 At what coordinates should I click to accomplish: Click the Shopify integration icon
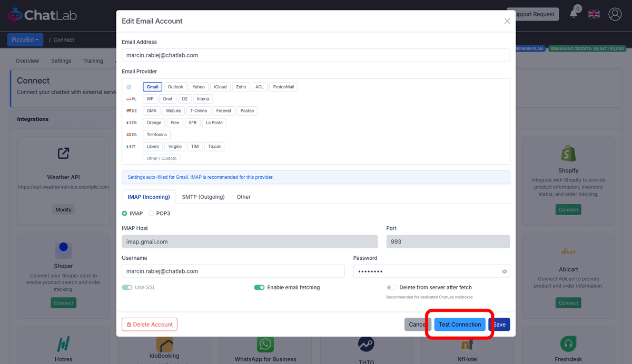click(x=568, y=153)
